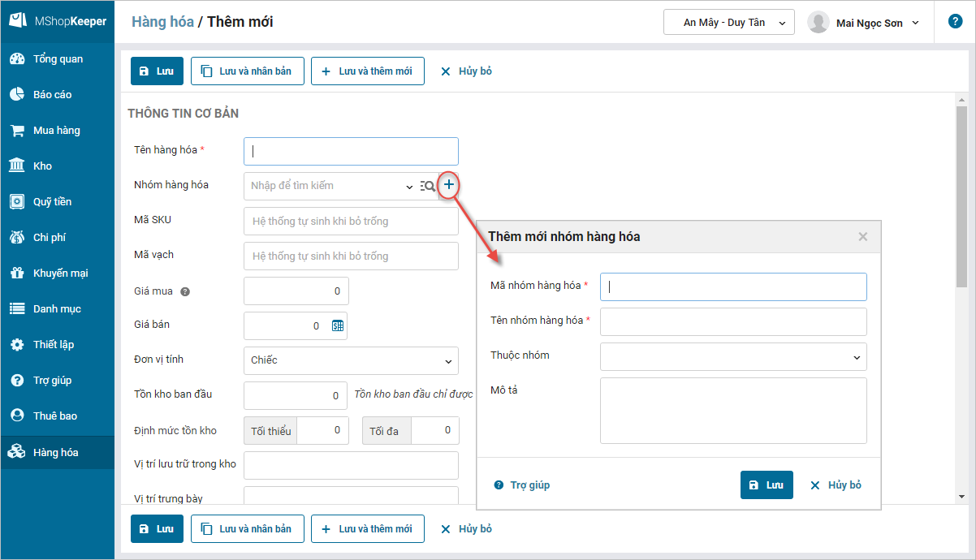Screen dimensions: 976x560
Task: Open the price calculator icon in Giá bán
Action: tap(338, 325)
